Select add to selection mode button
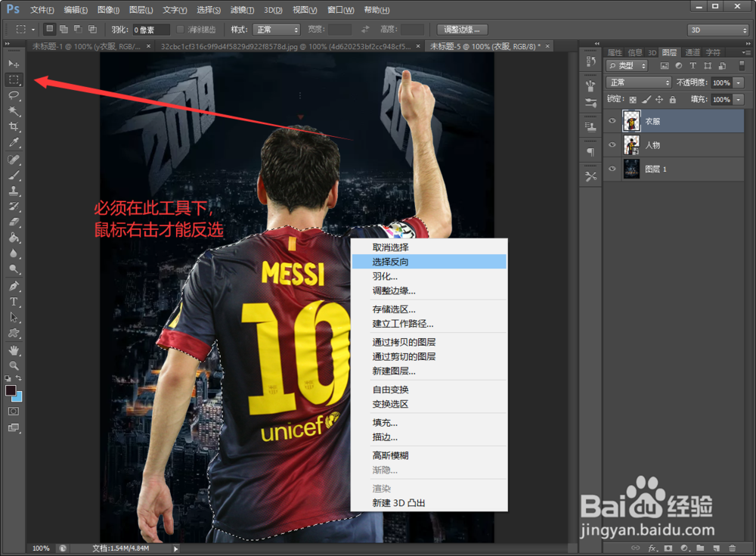This screenshot has height=556, width=756. (64, 30)
